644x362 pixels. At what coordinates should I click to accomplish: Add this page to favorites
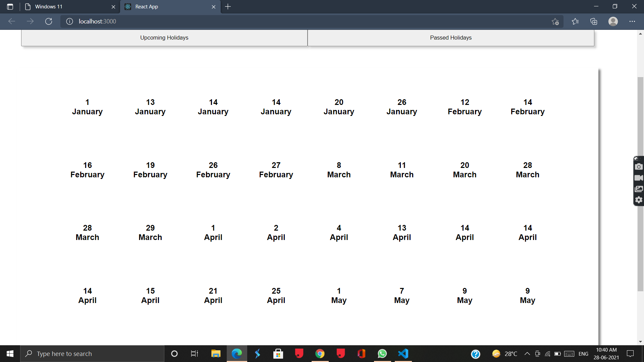coord(555,21)
